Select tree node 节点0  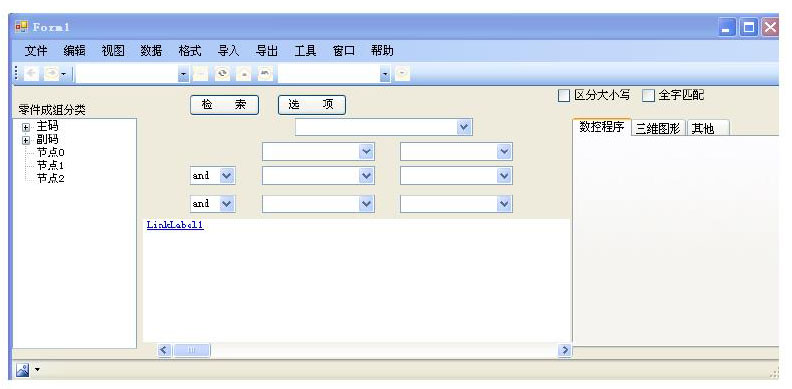50,153
